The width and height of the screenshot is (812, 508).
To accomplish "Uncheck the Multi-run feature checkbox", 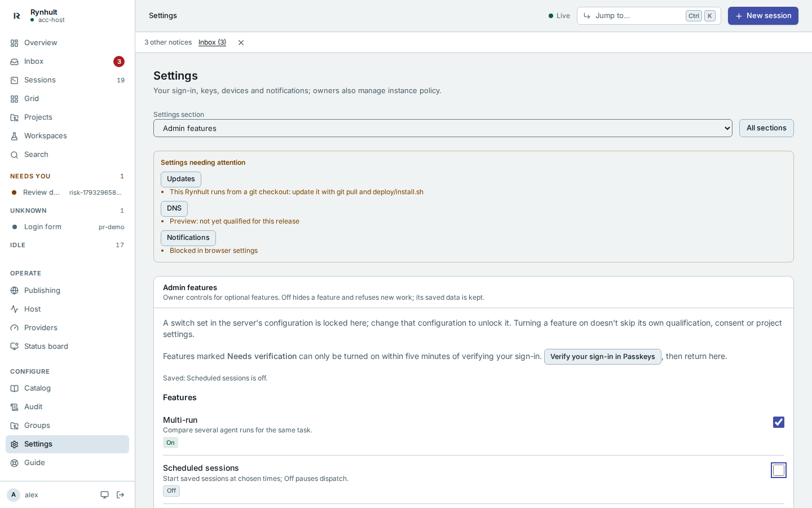I will 779,422.
